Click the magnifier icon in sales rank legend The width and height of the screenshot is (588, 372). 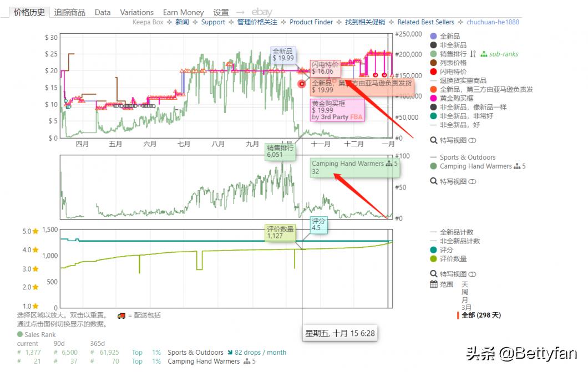[x=434, y=181]
